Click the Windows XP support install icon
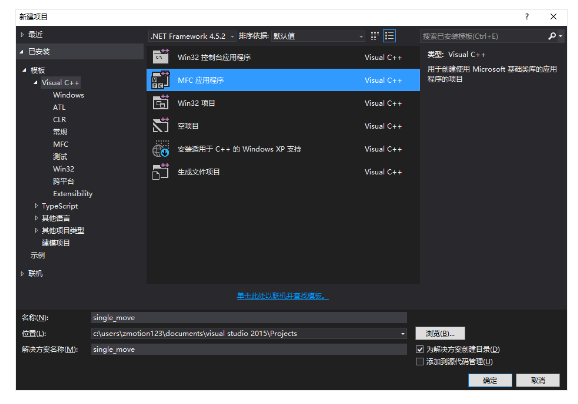Image resolution: width=578 pixels, height=404 pixels. coord(161,149)
